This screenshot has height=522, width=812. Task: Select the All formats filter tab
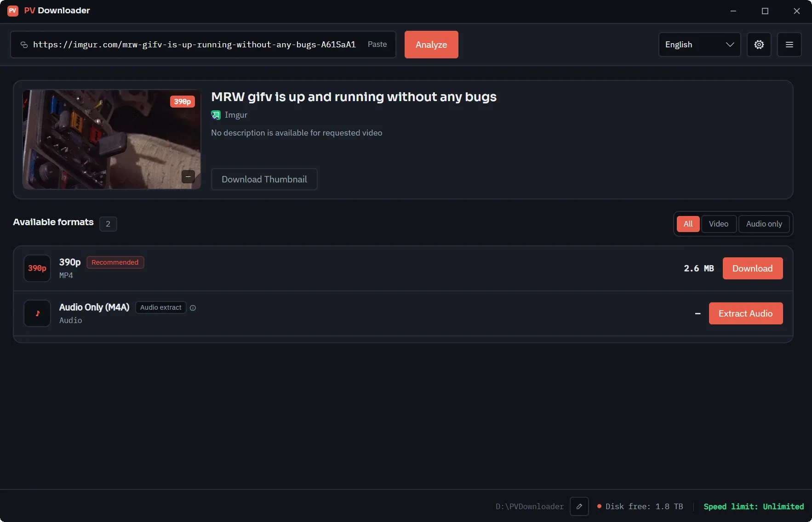point(688,224)
